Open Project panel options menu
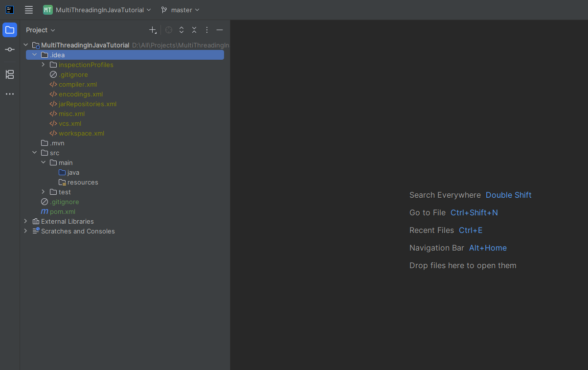 pos(207,30)
